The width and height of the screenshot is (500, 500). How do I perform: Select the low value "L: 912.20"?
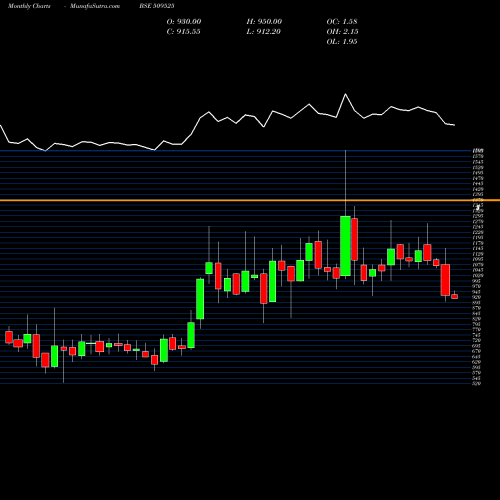pyautogui.click(x=263, y=32)
